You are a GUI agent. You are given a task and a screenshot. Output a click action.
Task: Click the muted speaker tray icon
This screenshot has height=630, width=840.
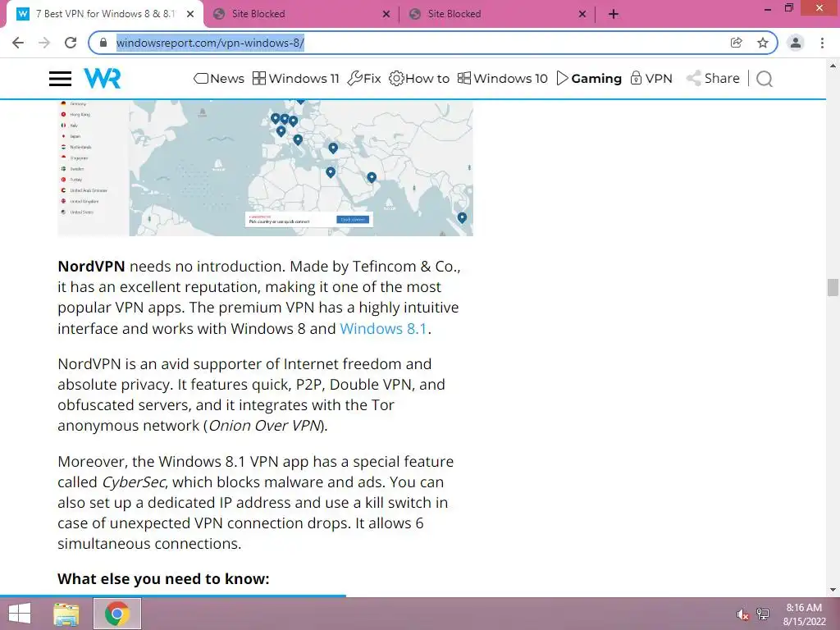(742, 614)
